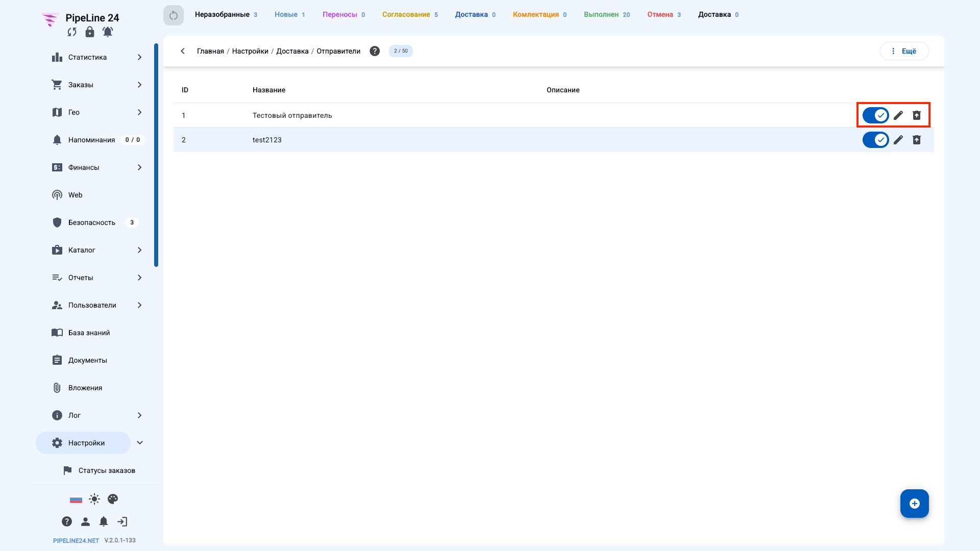
Task: Open user profile icon in footer
Action: [x=85, y=521]
